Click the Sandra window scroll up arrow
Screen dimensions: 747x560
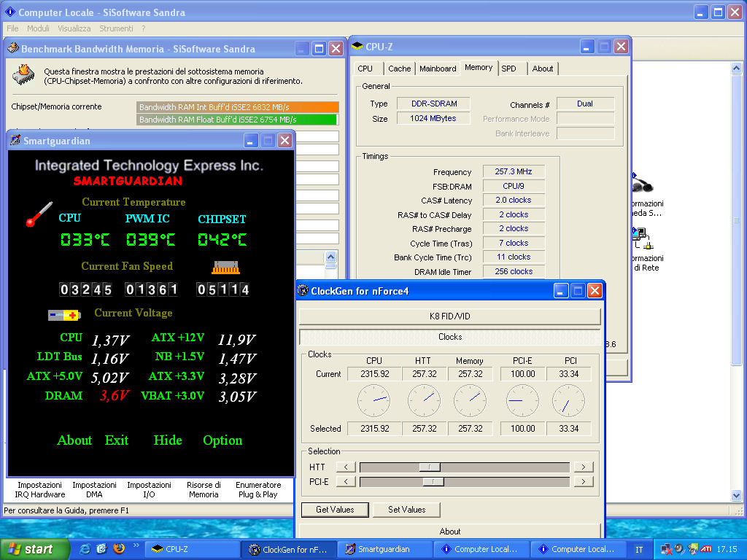pyautogui.click(x=736, y=68)
